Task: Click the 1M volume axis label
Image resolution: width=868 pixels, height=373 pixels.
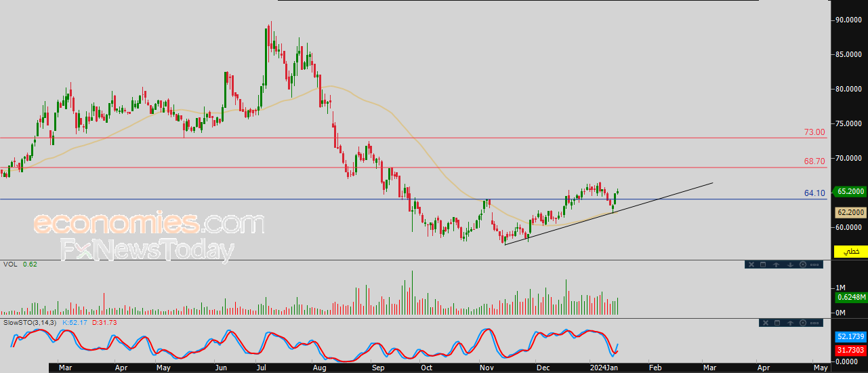Action: point(840,288)
